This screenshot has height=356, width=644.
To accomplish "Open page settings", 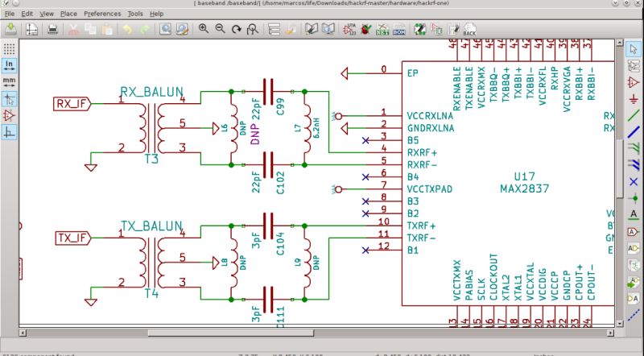I will (31, 29).
